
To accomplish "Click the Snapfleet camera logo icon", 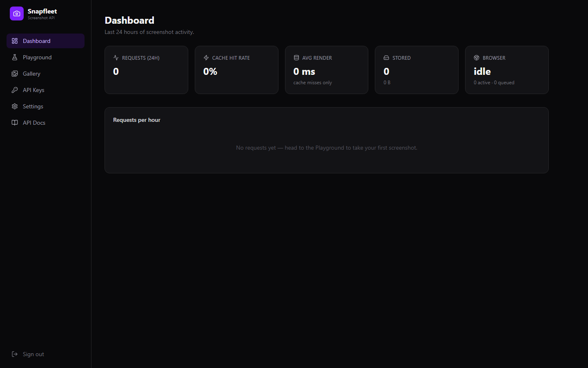I will point(17,13).
